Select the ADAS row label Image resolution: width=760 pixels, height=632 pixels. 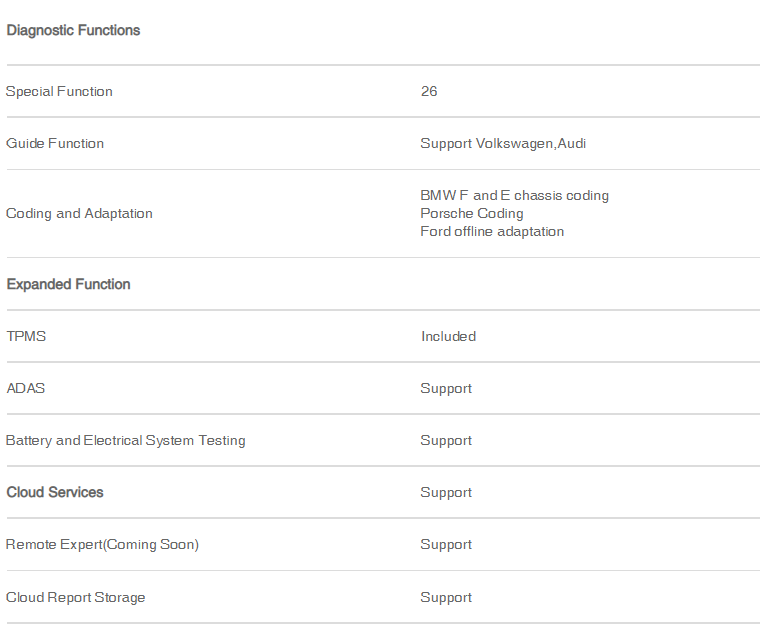[x=26, y=389]
